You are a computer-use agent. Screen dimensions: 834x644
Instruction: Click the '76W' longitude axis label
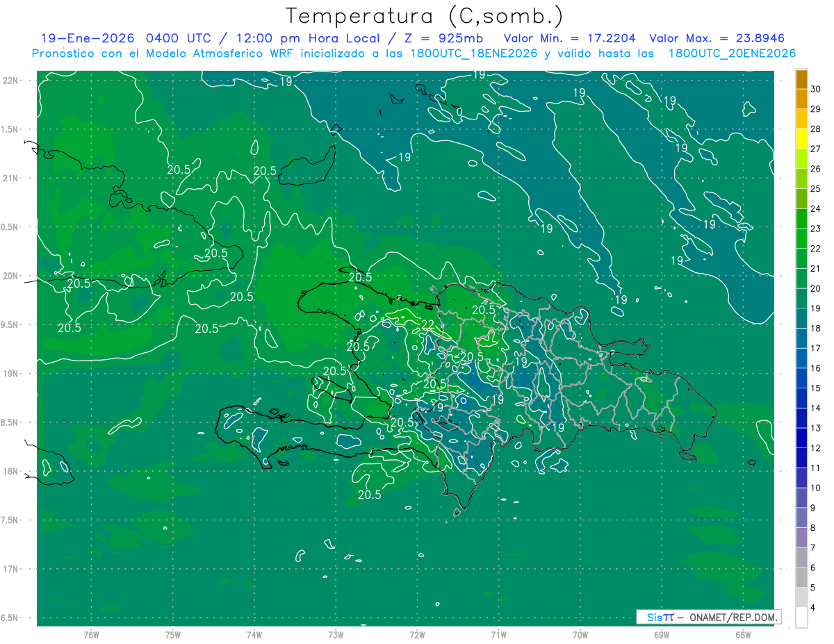[91, 635]
